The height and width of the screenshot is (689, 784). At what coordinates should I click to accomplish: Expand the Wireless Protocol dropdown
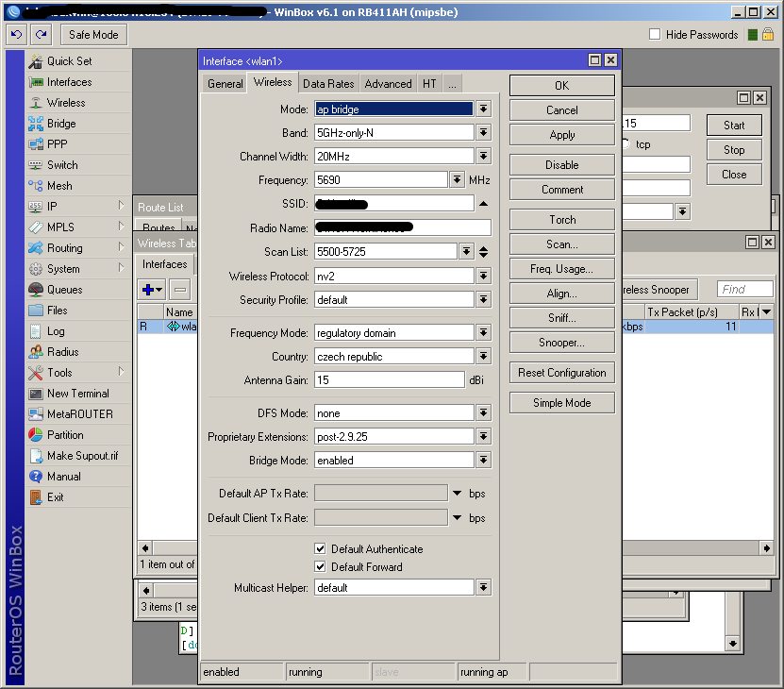[x=483, y=276]
